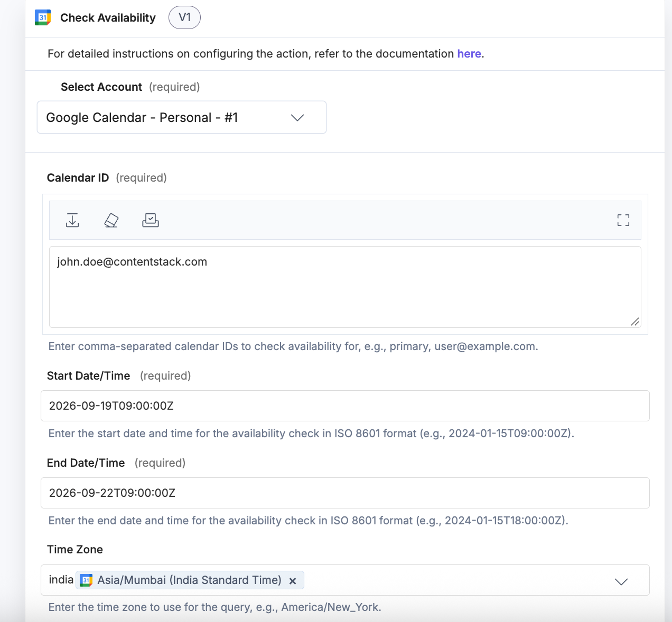Open the Time Zone dropdown chevron
Viewport: 672px width, 622px height.
[x=621, y=581]
